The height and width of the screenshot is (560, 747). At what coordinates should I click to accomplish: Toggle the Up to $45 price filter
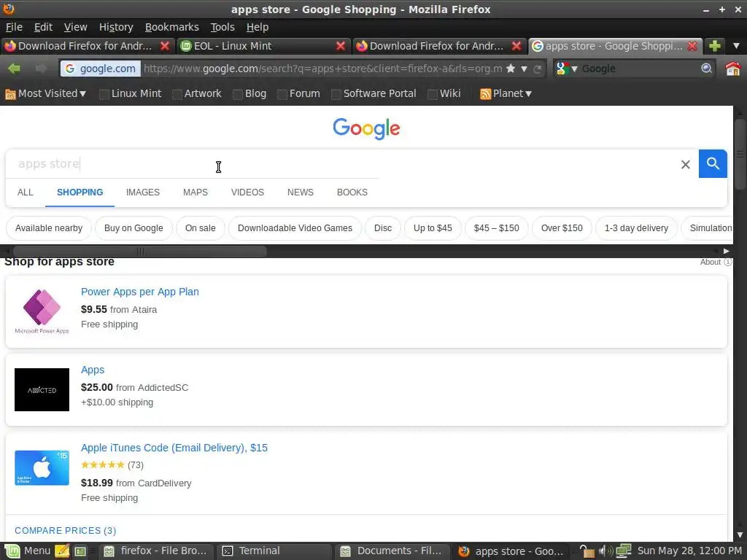[x=433, y=228]
